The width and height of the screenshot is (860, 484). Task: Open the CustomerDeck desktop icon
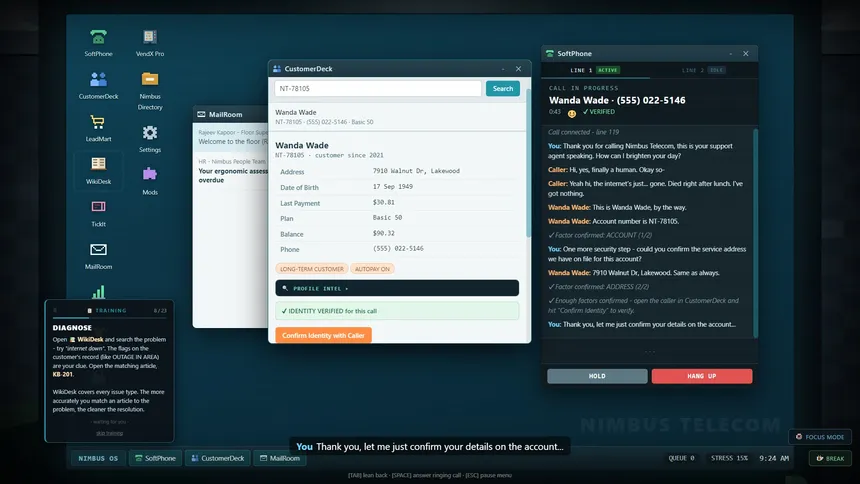click(98, 85)
